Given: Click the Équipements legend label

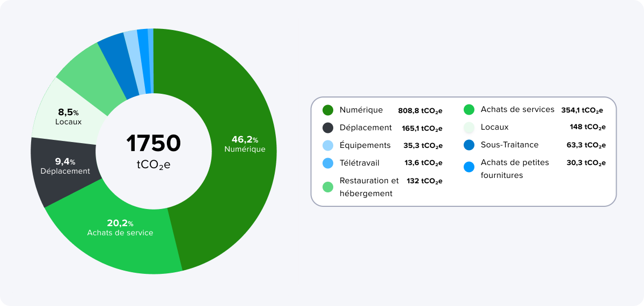Looking at the screenshot, I should pos(365,145).
